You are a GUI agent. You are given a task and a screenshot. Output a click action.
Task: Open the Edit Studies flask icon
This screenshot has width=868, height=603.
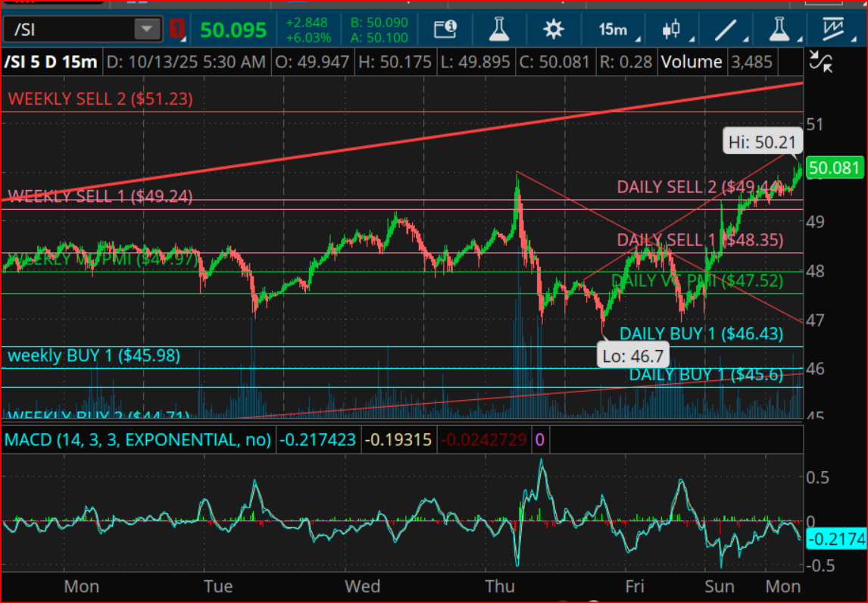[497, 30]
